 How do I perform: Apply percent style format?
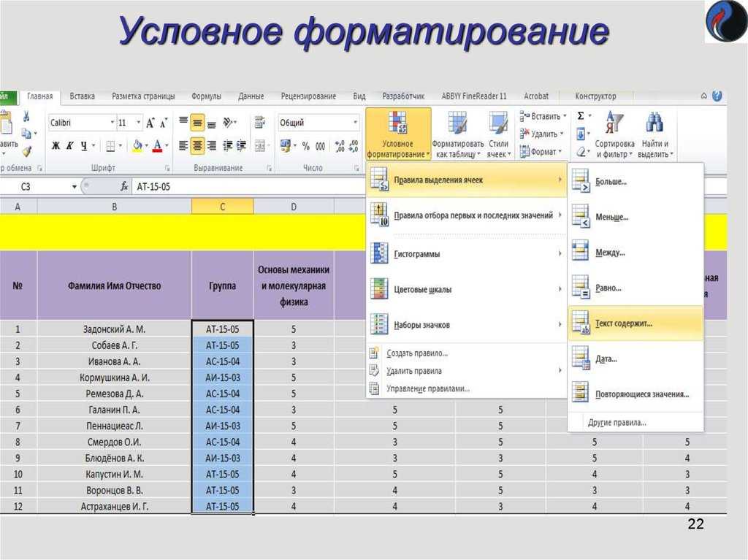[x=306, y=146]
